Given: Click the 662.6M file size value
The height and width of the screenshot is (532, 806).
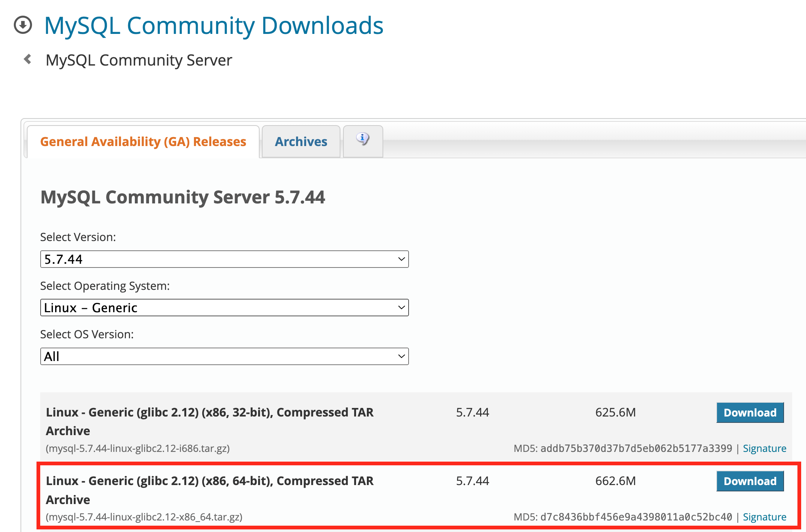Looking at the screenshot, I should 615,481.
